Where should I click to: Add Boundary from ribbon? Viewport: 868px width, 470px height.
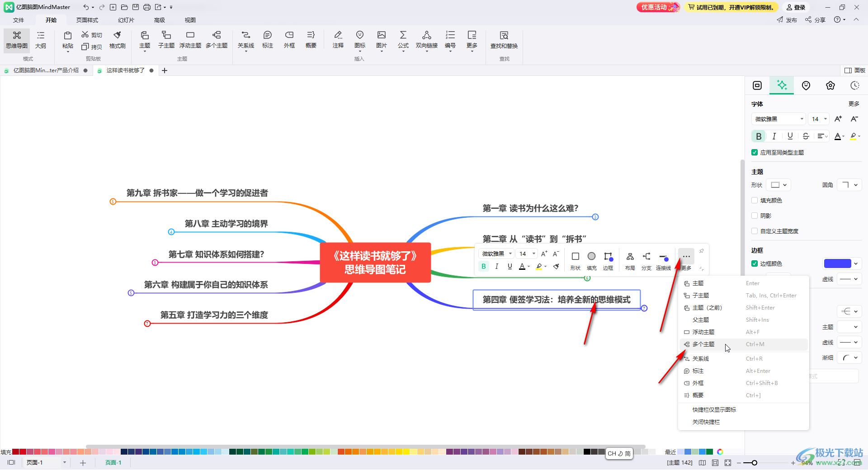coord(289,40)
